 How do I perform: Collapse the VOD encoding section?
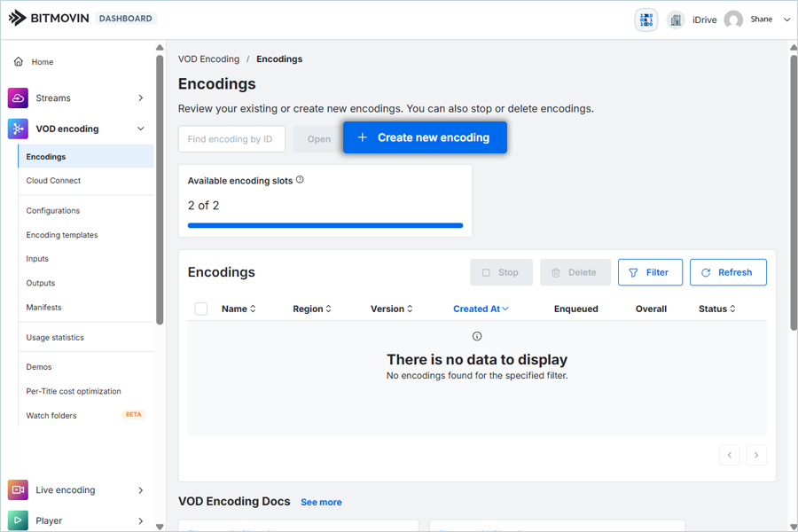[141, 129]
